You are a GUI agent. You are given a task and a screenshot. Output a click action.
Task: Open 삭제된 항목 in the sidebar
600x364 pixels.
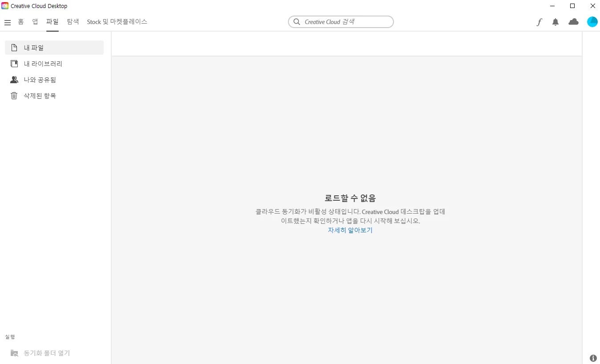pyautogui.click(x=54, y=96)
